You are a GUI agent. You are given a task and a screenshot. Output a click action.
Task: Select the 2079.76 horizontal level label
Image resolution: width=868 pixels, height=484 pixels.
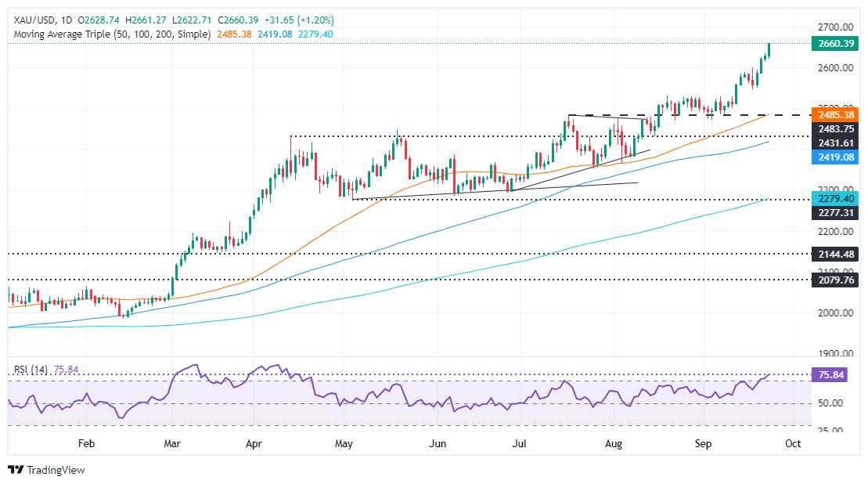coord(835,280)
